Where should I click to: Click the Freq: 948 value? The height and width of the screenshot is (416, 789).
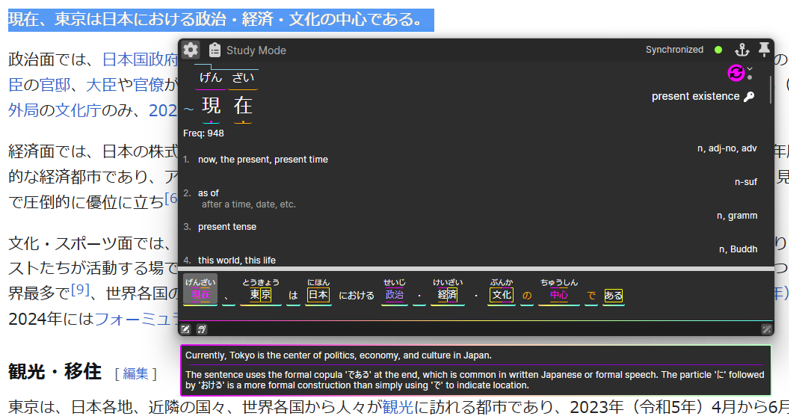click(x=203, y=133)
